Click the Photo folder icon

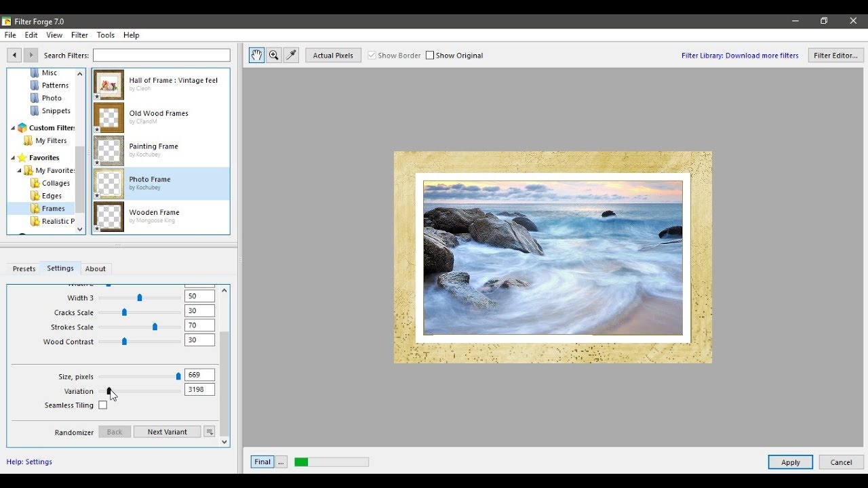[35, 98]
